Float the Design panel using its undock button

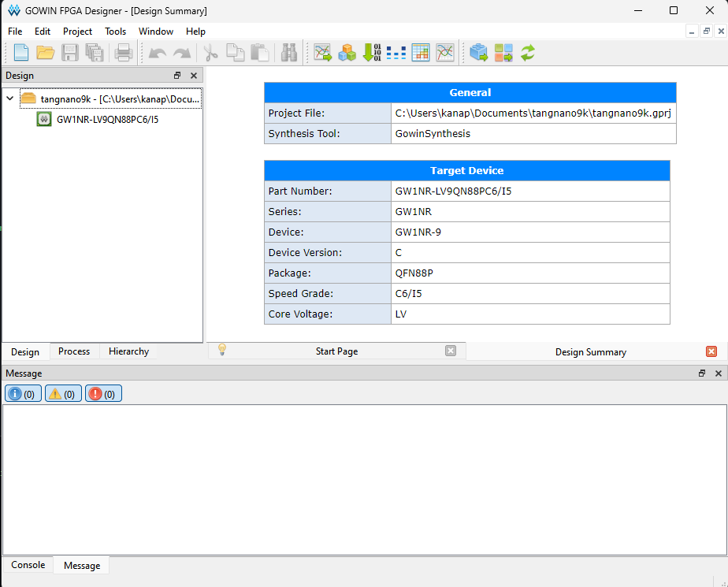(177, 76)
